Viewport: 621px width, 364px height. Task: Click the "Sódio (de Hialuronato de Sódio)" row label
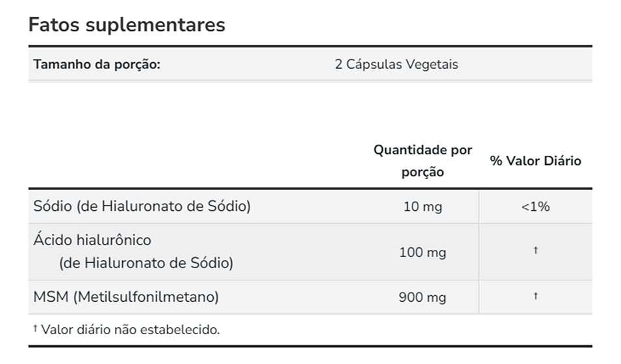click(142, 206)
